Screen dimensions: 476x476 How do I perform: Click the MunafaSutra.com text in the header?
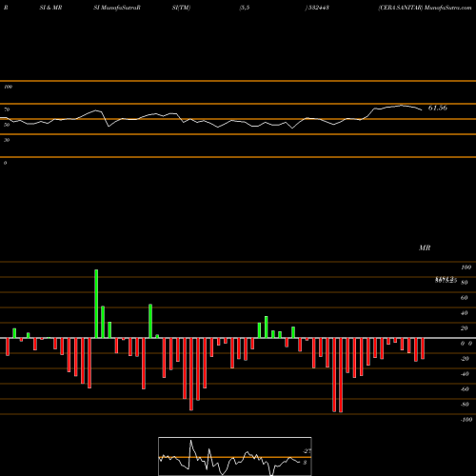click(x=447, y=8)
